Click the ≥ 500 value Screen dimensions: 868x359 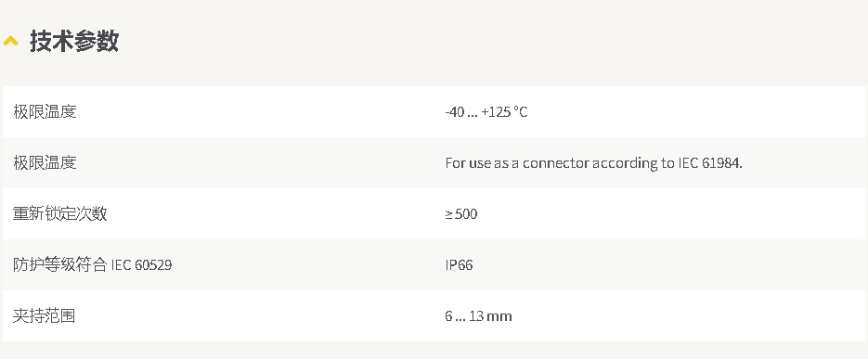[461, 213]
